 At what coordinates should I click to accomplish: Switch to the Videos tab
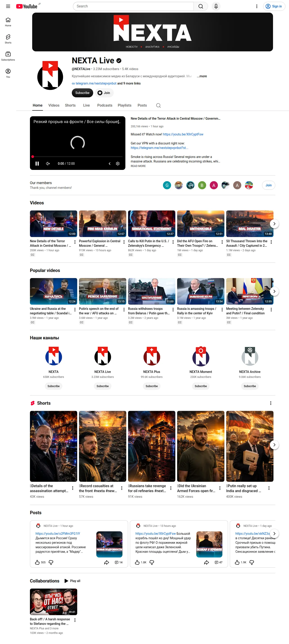(54, 105)
